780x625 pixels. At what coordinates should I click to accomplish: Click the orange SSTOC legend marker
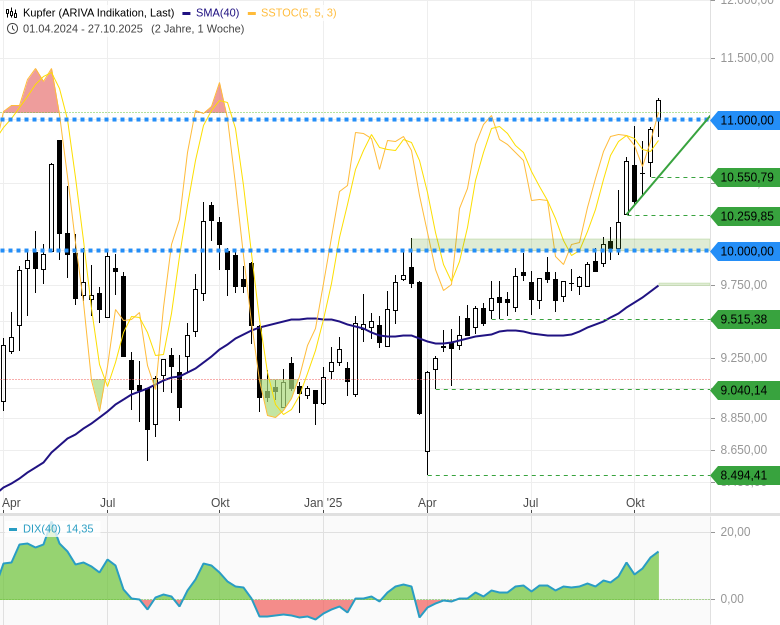pyautogui.click(x=253, y=13)
